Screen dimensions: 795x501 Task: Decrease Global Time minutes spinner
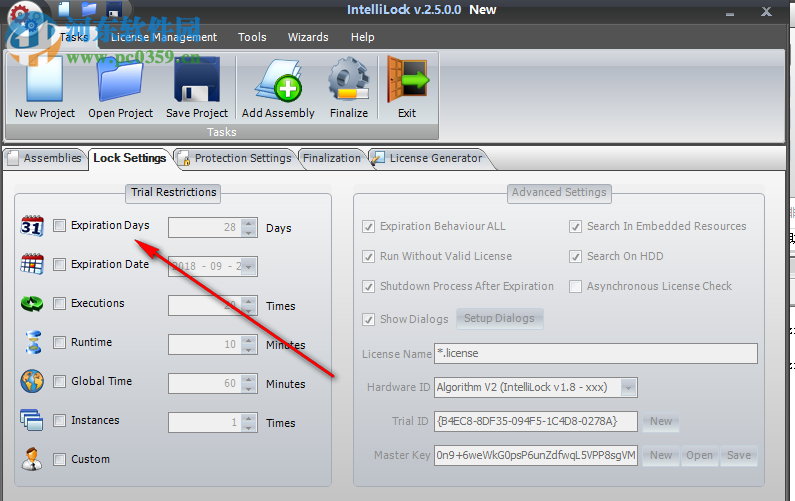[x=248, y=388]
